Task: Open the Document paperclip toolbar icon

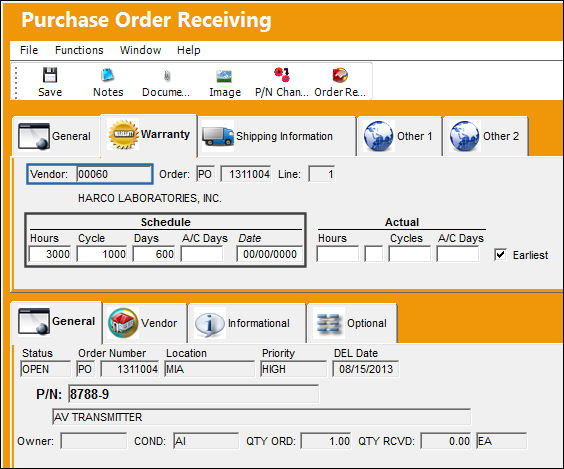Action: [x=167, y=76]
